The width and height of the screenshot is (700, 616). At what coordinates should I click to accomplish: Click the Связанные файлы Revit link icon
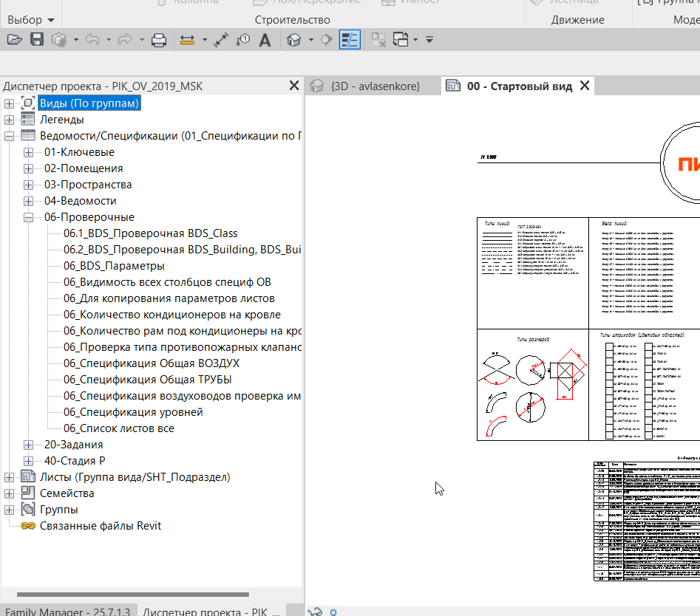coord(27,526)
